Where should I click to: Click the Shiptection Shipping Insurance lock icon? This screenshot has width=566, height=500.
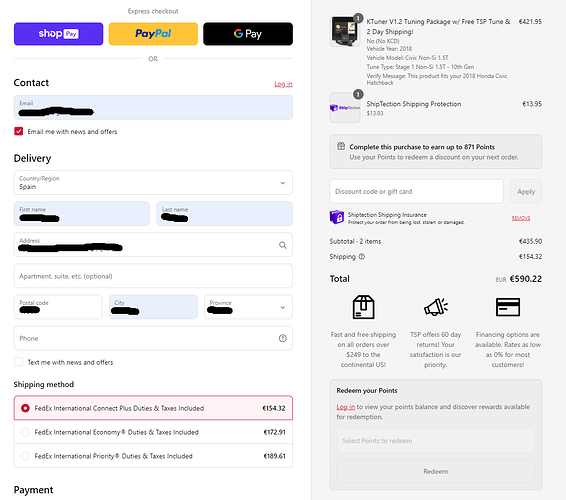337,217
